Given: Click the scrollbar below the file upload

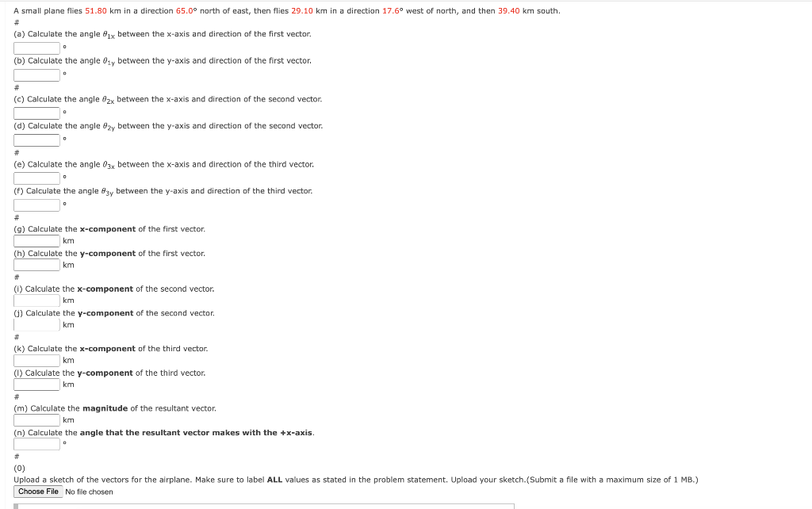Looking at the screenshot, I should coord(264,506).
